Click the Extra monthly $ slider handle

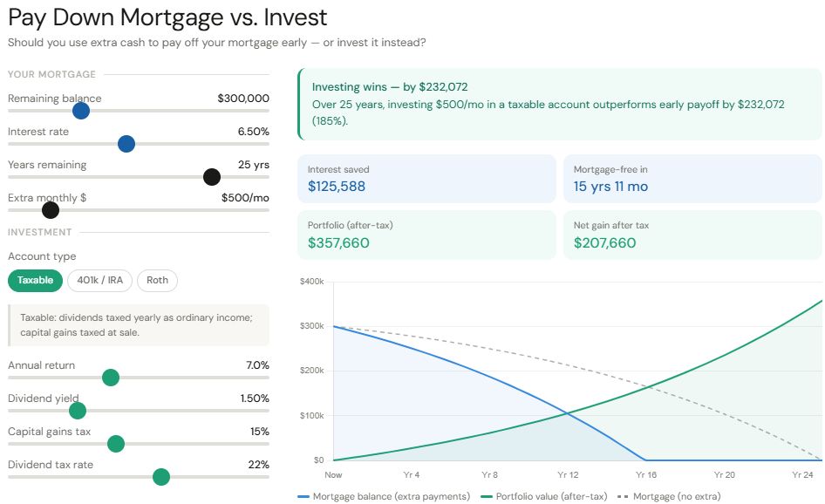(x=51, y=210)
